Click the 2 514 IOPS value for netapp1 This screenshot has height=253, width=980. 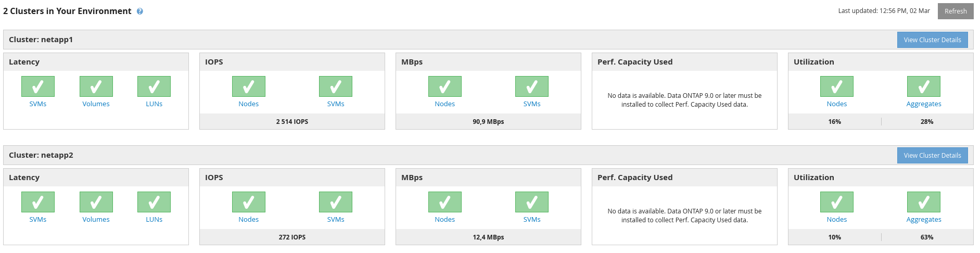point(292,122)
